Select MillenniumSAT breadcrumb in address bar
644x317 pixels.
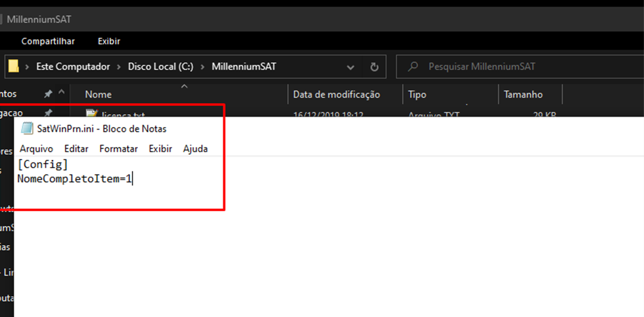244,67
